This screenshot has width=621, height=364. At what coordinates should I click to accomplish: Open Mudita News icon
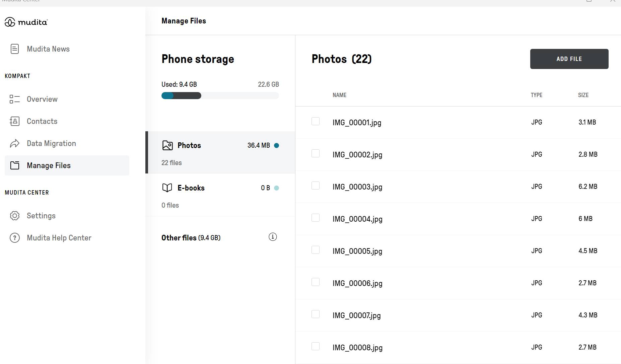[x=15, y=49]
